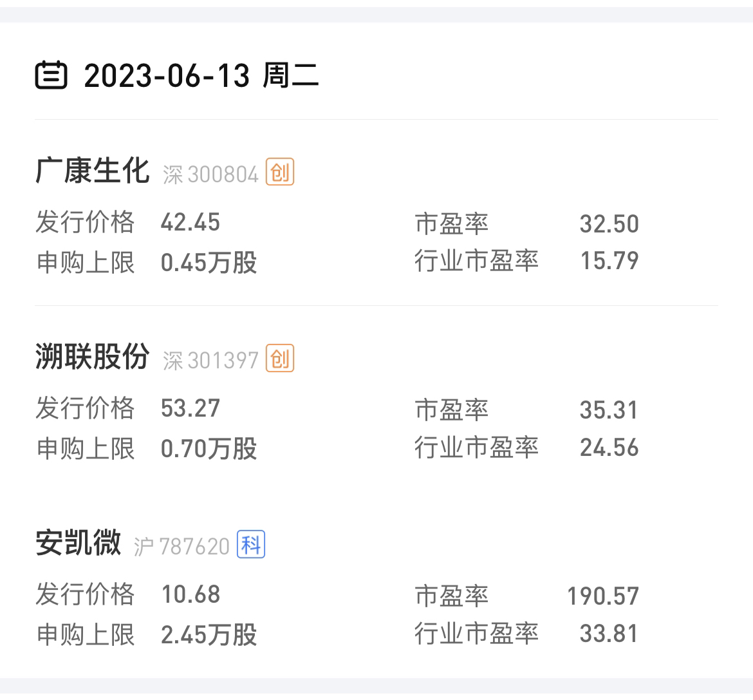Viewport: 753px width, 700px height.
Task: Select the date header 2023-06-13 周二
Action: 201,76
